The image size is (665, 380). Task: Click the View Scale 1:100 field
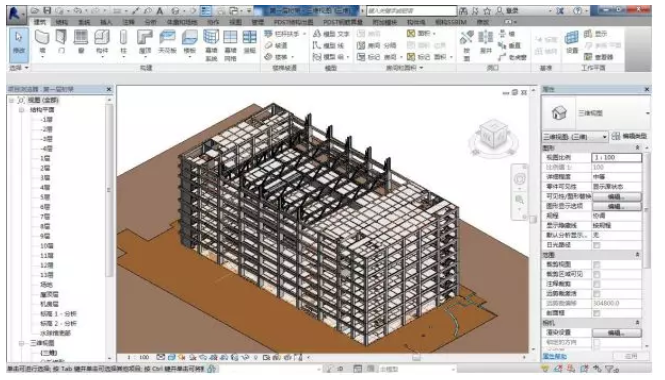click(x=617, y=157)
